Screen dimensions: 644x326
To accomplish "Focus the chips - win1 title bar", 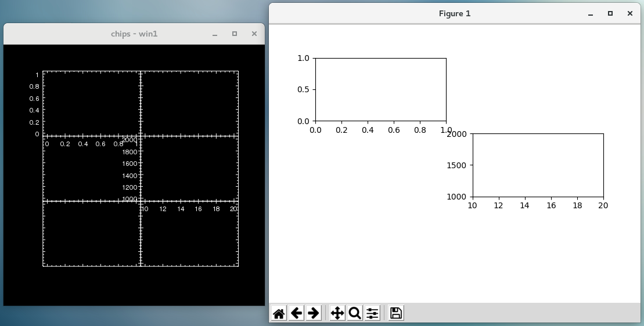I will [134, 34].
